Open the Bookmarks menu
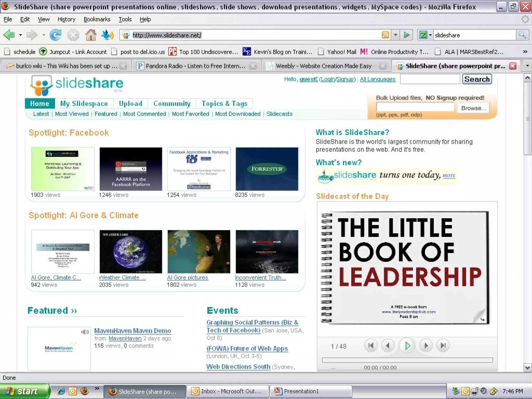The width and height of the screenshot is (532, 399). pyautogui.click(x=97, y=19)
